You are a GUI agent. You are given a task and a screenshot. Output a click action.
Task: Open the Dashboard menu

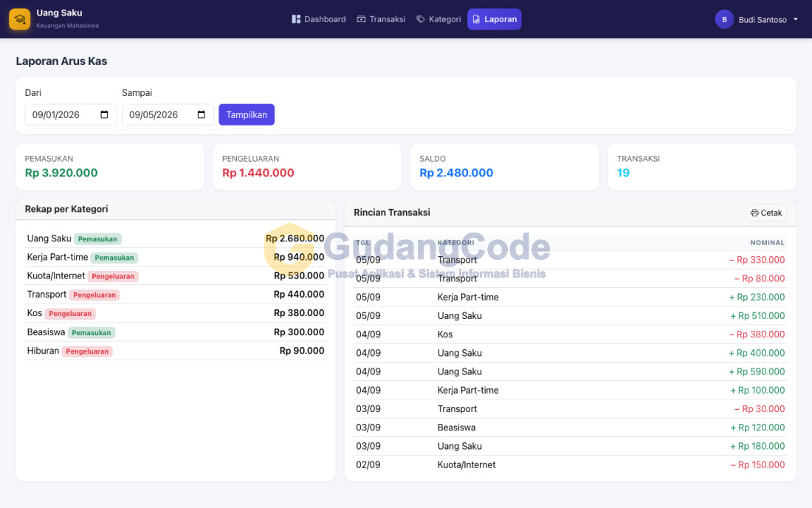point(319,19)
